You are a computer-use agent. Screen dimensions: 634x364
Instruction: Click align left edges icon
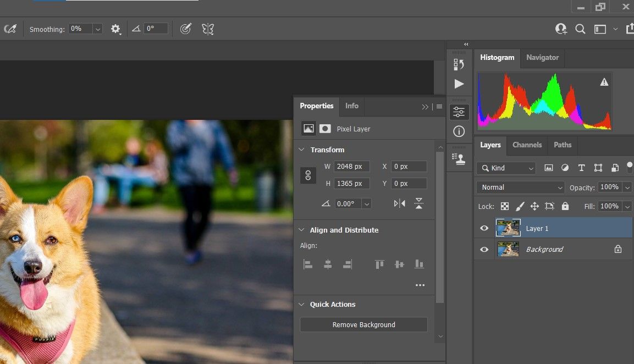tap(308, 264)
